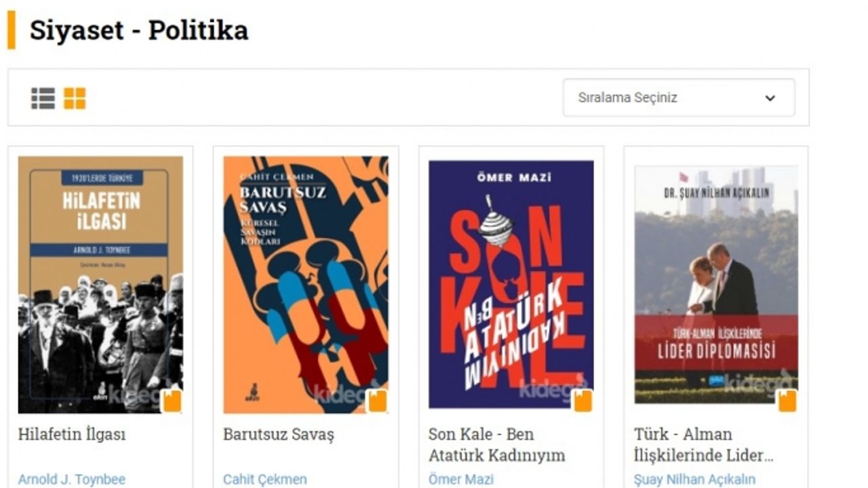Open the Sıralama Seçiniz dropdown
Image resolution: width=868 pixels, height=488 pixels.
[x=679, y=98]
